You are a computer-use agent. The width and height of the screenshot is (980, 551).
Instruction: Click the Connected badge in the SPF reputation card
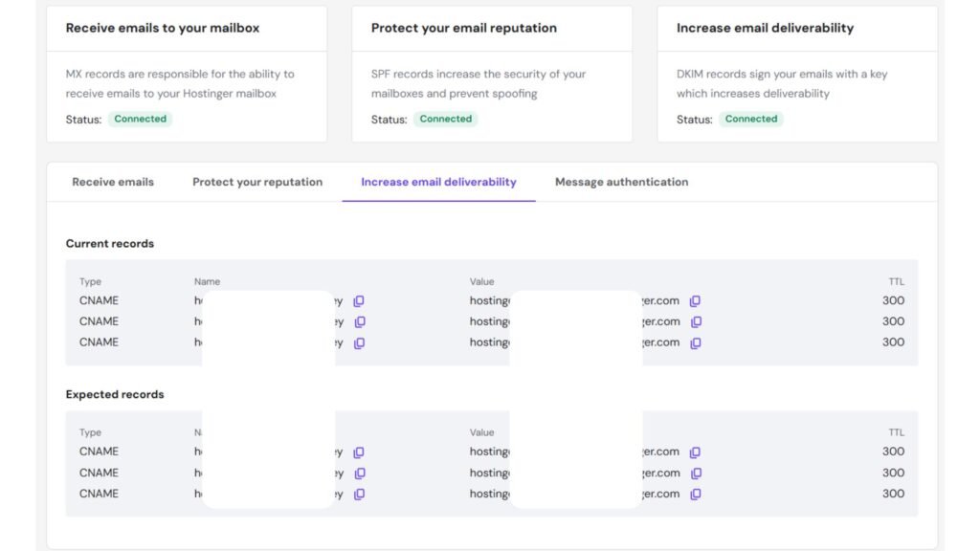pyautogui.click(x=445, y=119)
